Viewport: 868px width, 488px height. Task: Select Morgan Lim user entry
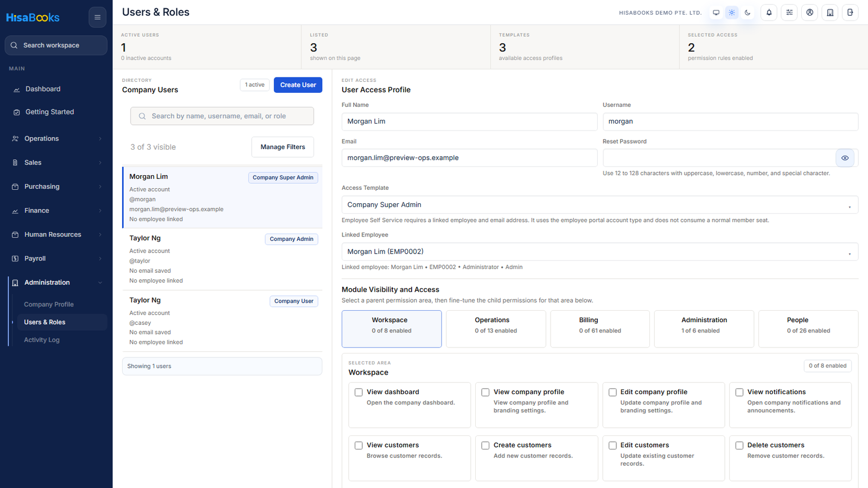click(222, 197)
